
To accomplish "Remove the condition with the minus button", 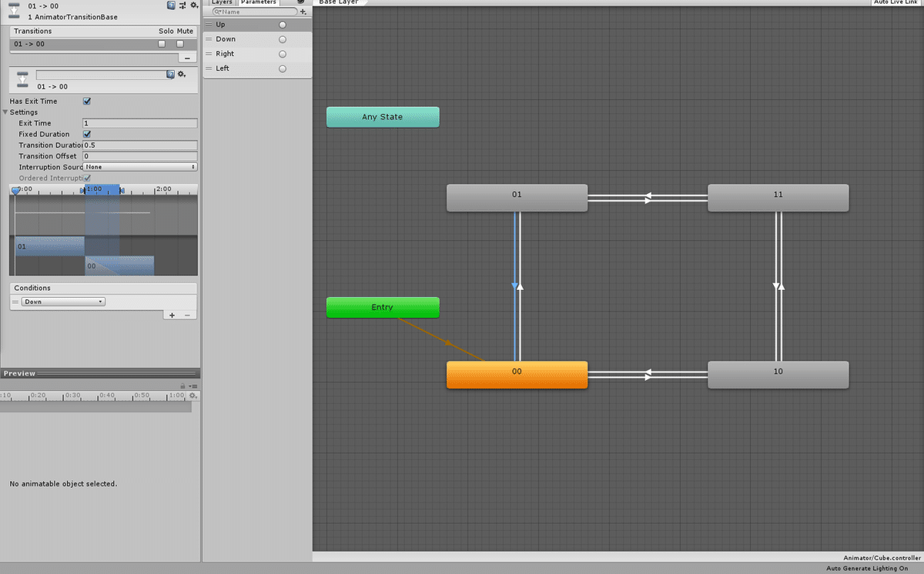I will [x=187, y=315].
